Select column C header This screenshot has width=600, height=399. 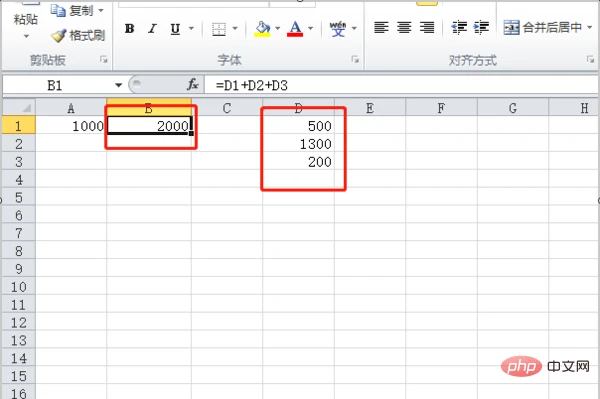[227, 108]
